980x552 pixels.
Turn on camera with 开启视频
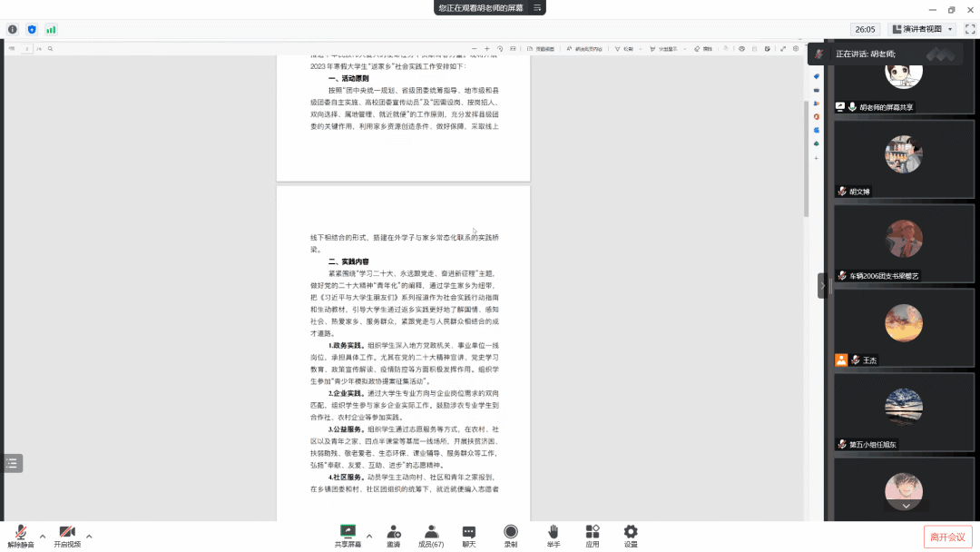[66, 535]
